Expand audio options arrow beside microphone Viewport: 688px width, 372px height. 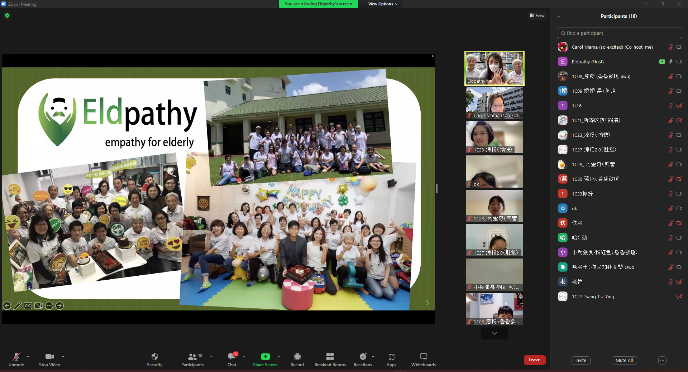pyautogui.click(x=28, y=356)
